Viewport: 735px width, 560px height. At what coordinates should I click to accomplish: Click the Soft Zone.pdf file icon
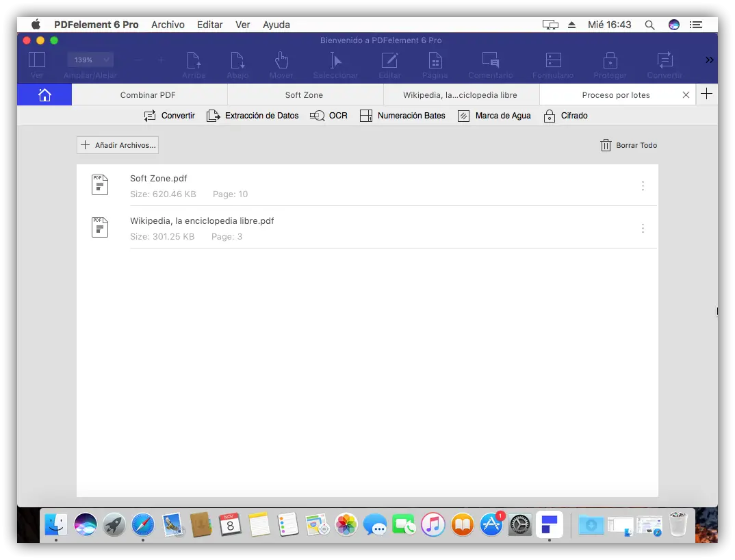point(100,185)
